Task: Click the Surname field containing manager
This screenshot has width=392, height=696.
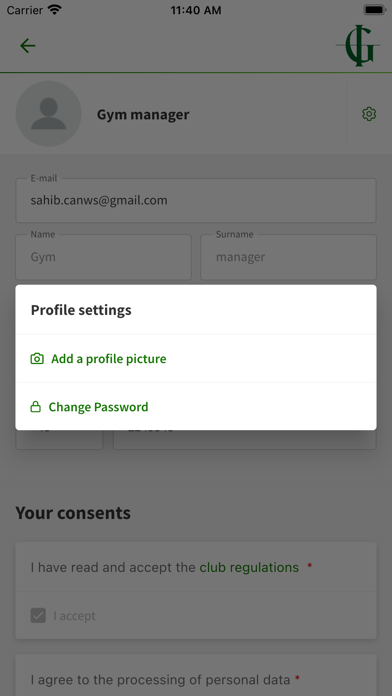Action: [x=289, y=257]
